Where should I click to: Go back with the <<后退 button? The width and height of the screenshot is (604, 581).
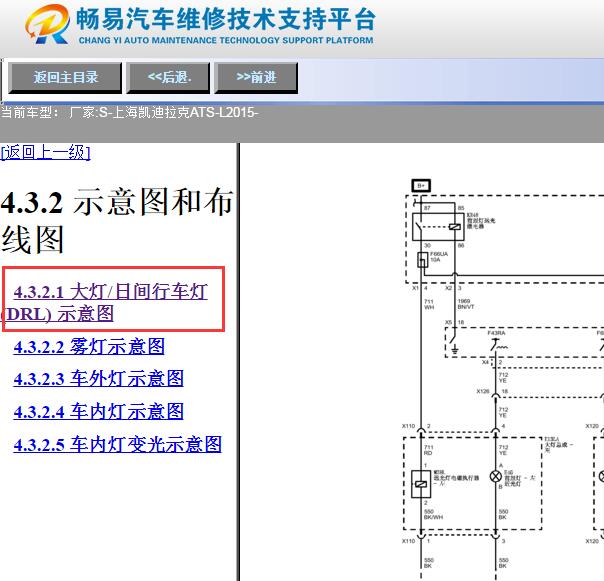tap(168, 78)
